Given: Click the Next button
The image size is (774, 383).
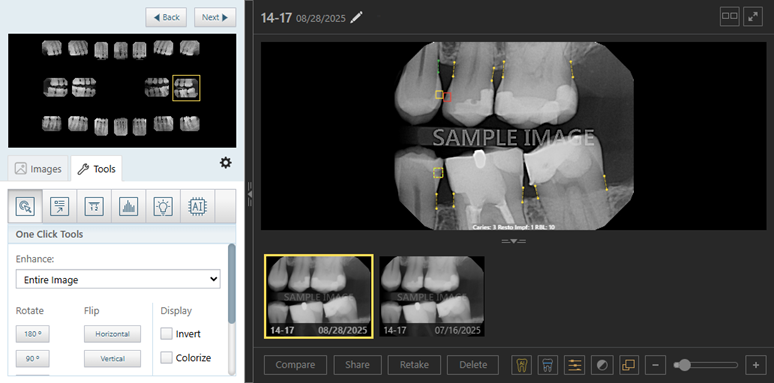Looking at the screenshot, I should (215, 17).
